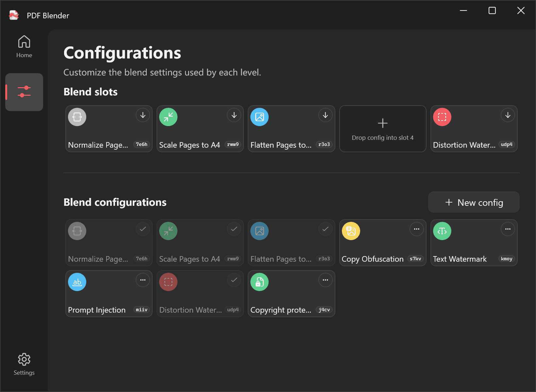Click dimmed Normalize Page icon in configurations
The height and width of the screenshot is (392, 536).
[x=77, y=231]
